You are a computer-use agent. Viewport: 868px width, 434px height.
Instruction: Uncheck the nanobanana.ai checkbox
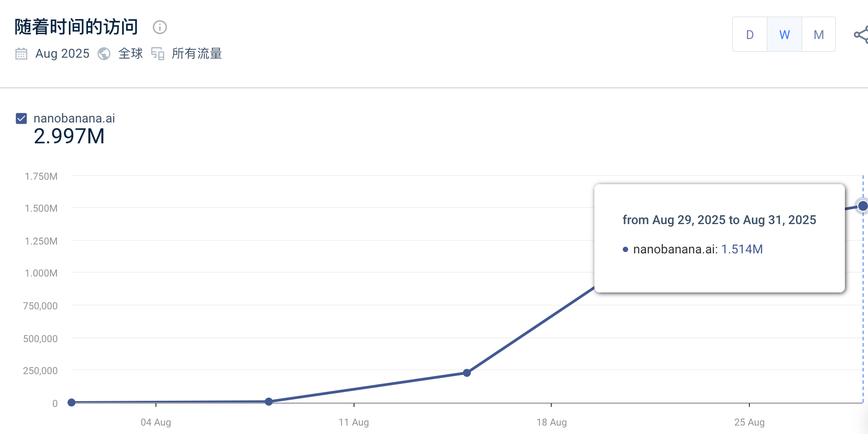21,118
